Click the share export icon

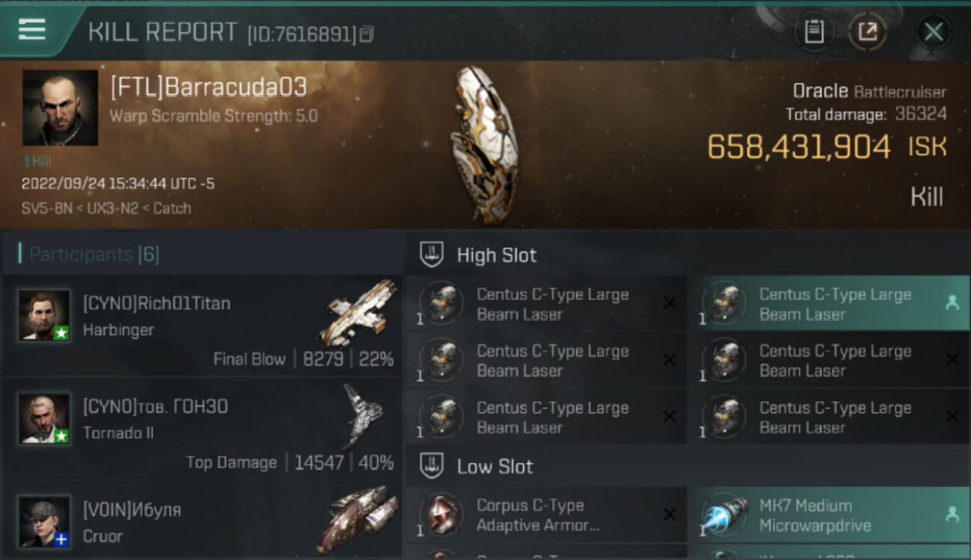pos(868,32)
